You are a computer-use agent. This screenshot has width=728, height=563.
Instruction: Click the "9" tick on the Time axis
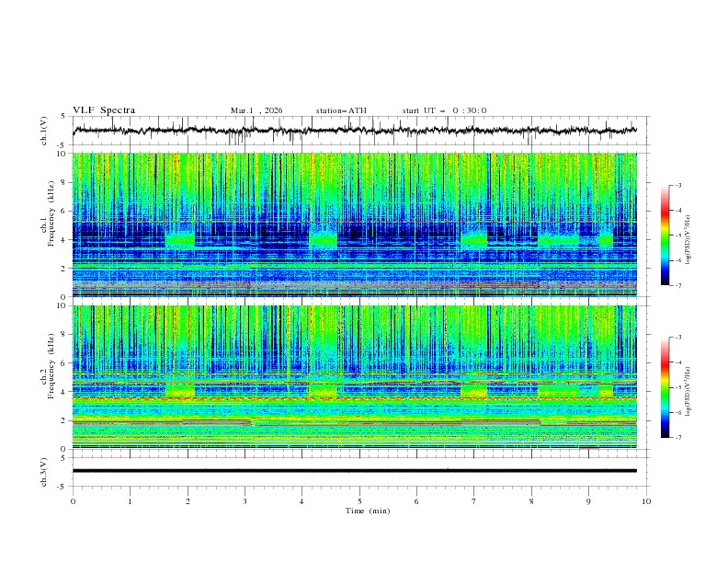[588, 501]
